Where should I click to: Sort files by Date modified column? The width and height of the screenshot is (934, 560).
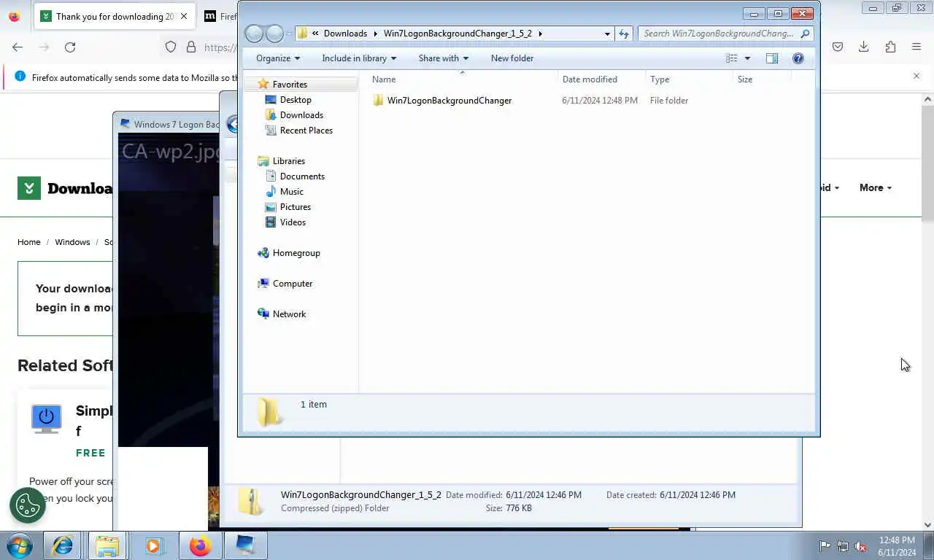[x=602, y=79]
